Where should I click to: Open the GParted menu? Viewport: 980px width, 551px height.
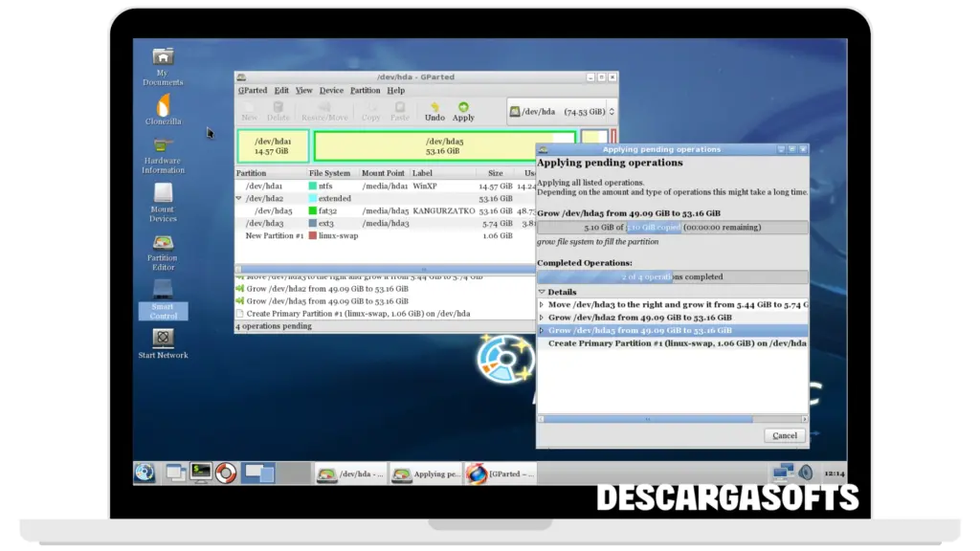[253, 91]
